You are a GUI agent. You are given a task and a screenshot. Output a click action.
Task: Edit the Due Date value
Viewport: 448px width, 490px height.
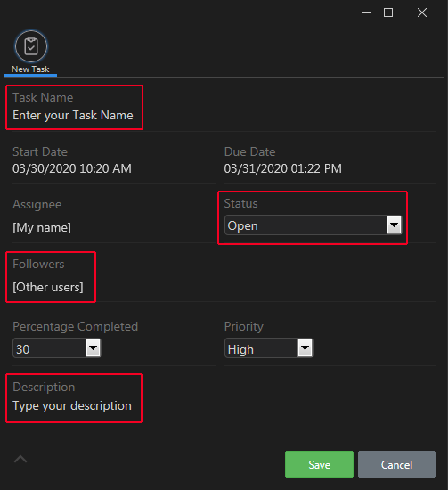coord(282,168)
